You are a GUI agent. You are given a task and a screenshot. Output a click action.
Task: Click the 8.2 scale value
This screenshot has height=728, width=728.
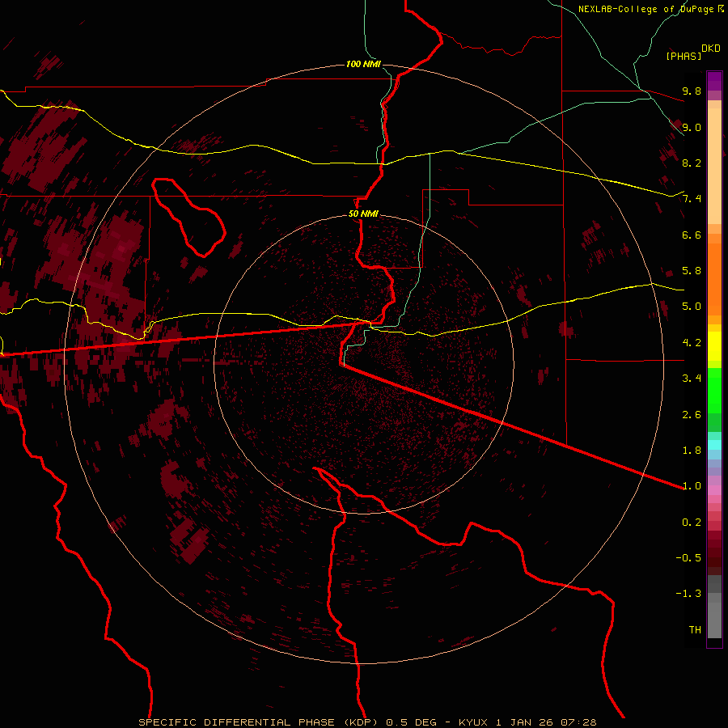(692, 163)
